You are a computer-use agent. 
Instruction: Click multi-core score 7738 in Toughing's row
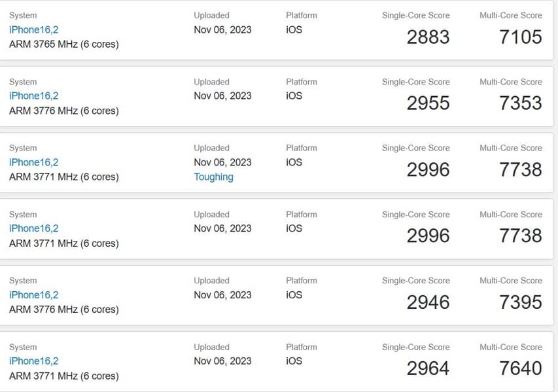(521, 170)
